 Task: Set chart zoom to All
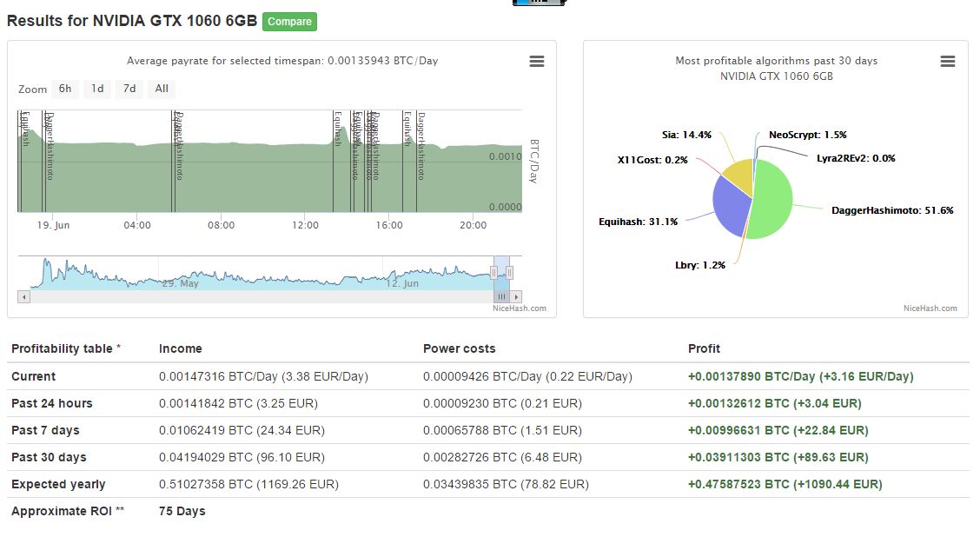(x=162, y=89)
